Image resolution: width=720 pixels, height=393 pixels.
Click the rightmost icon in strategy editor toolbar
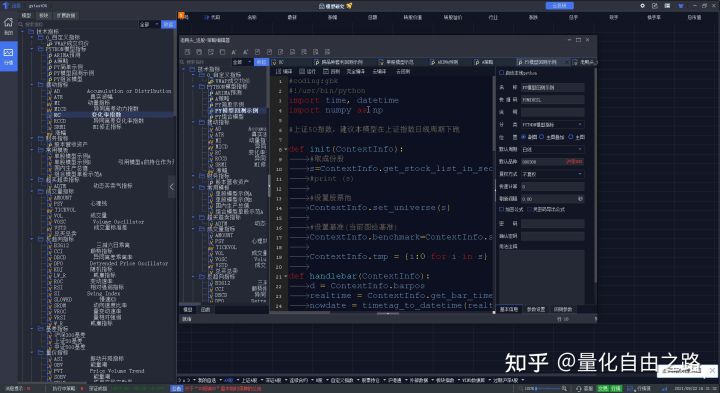[x=327, y=52]
